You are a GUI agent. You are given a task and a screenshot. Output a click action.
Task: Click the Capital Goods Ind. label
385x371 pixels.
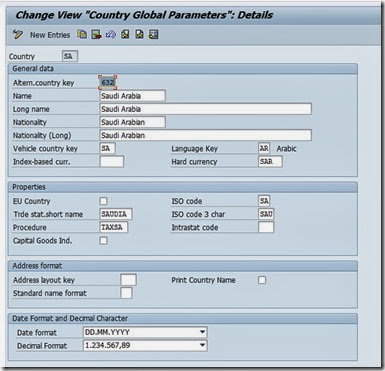(x=42, y=241)
